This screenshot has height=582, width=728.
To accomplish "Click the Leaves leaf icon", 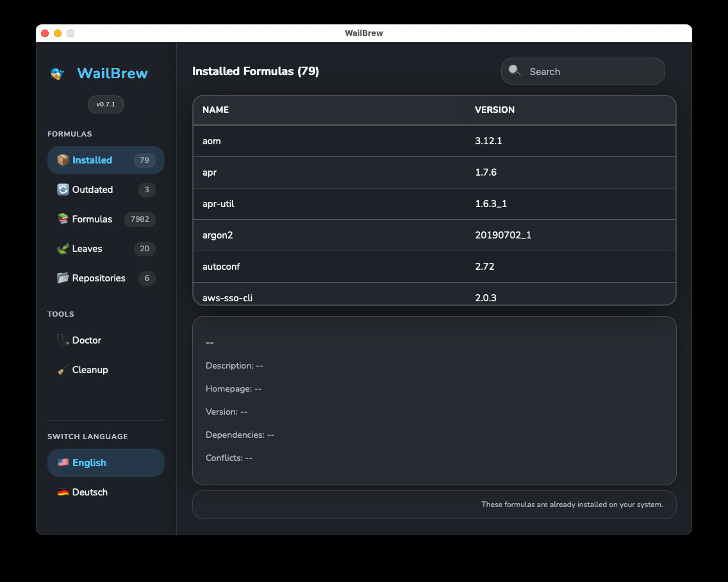I will point(63,249).
